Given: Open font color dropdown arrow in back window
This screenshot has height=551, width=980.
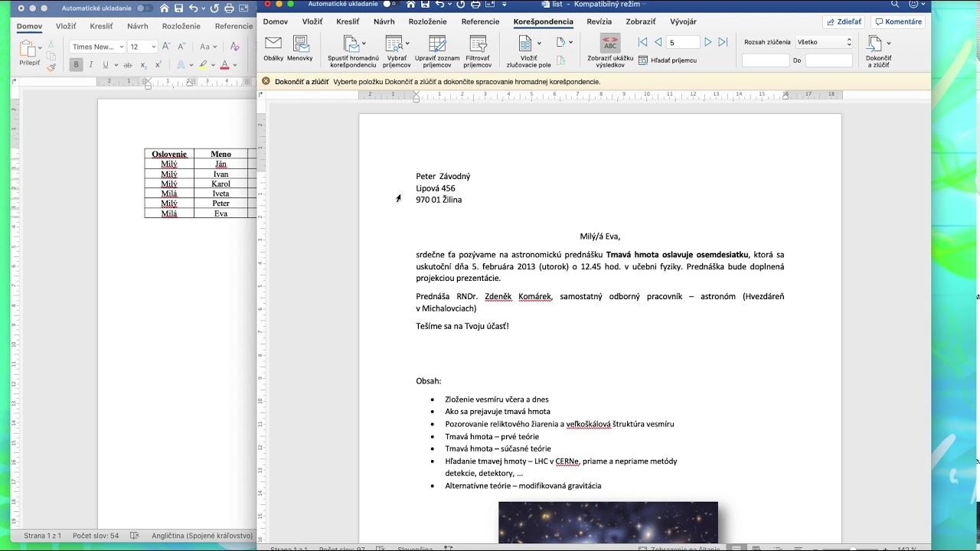Looking at the screenshot, I should (x=234, y=65).
